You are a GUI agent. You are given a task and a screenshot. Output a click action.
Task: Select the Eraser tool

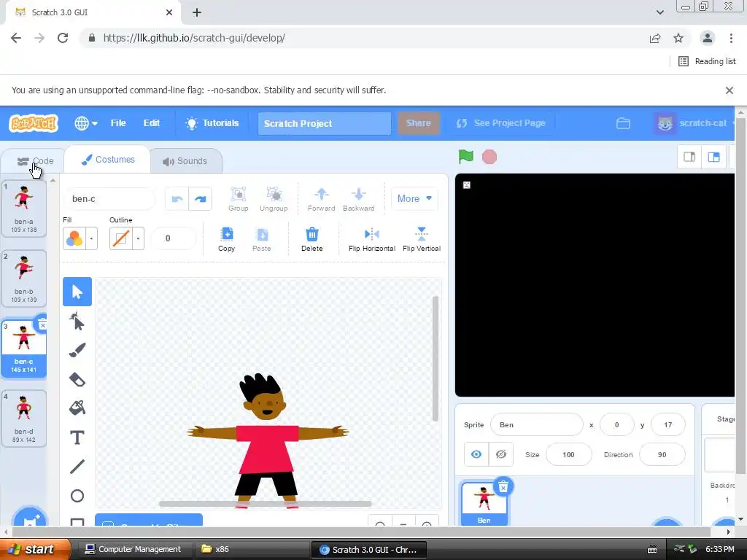77,379
